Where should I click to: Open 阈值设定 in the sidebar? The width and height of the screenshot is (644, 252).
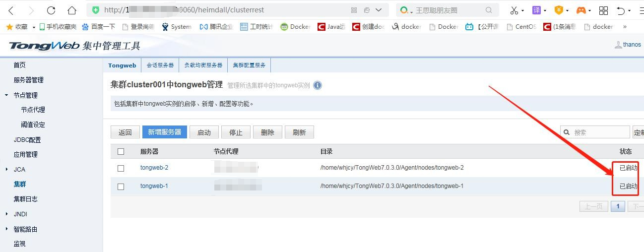click(33, 125)
